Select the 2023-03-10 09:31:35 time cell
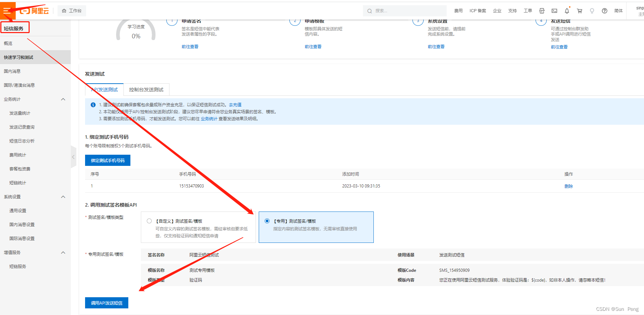644x315 pixels. (x=361, y=186)
